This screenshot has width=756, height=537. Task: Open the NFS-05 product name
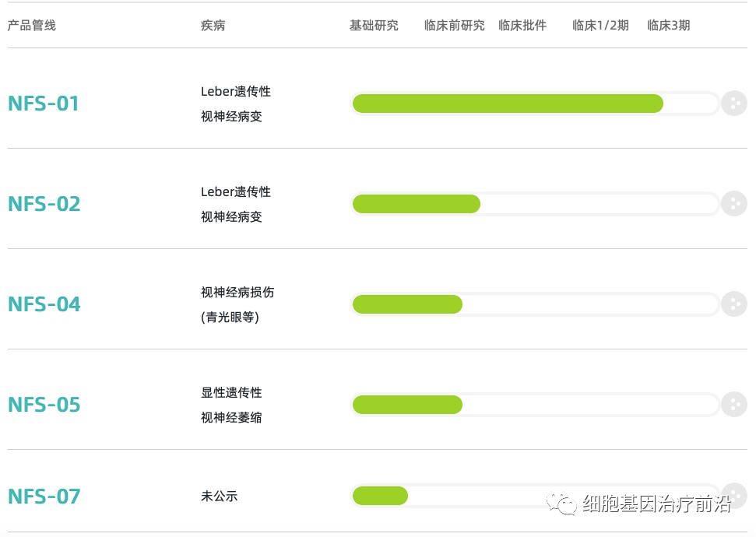[44, 405]
